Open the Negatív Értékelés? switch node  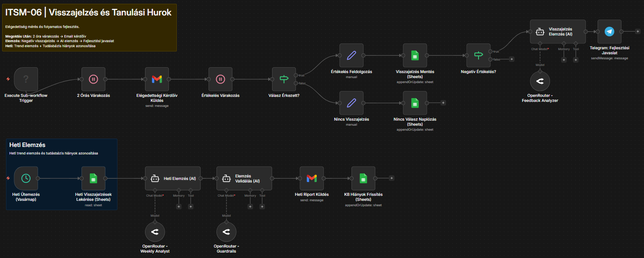coord(478,55)
